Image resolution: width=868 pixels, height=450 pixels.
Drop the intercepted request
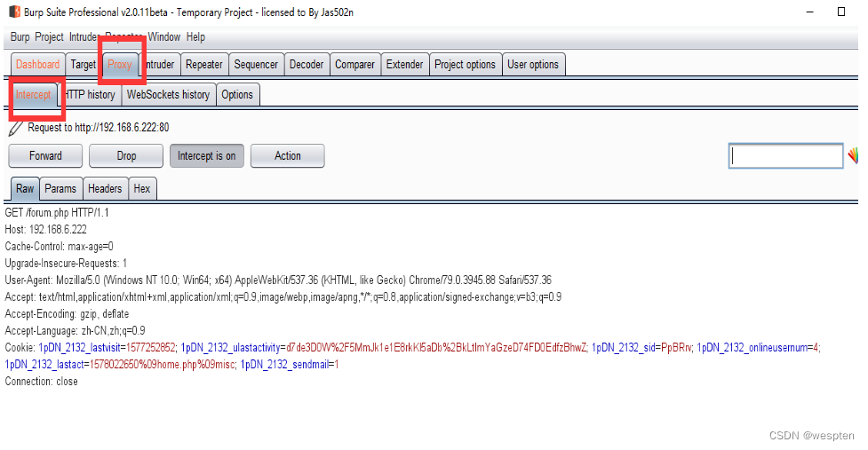point(126,156)
